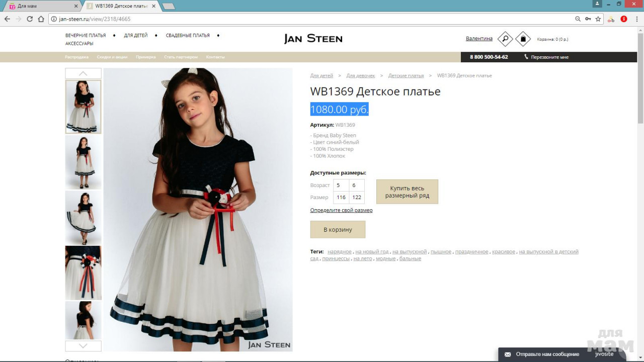Open the Chrome three-dot menu
Image resolution: width=644 pixels, height=362 pixels.
[x=636, y=19]
